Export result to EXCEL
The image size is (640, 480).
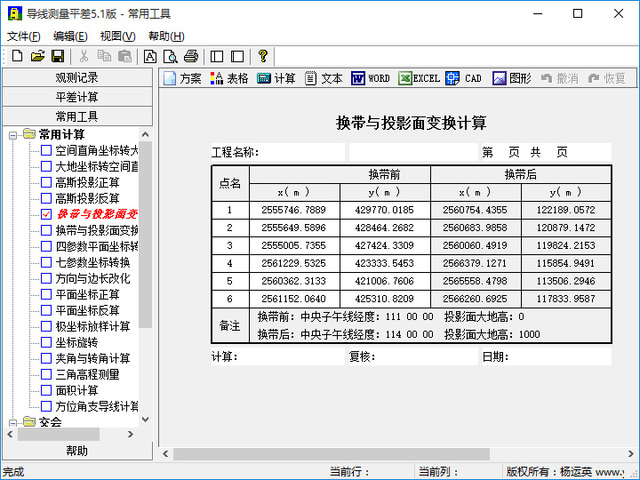coord(419,78)
